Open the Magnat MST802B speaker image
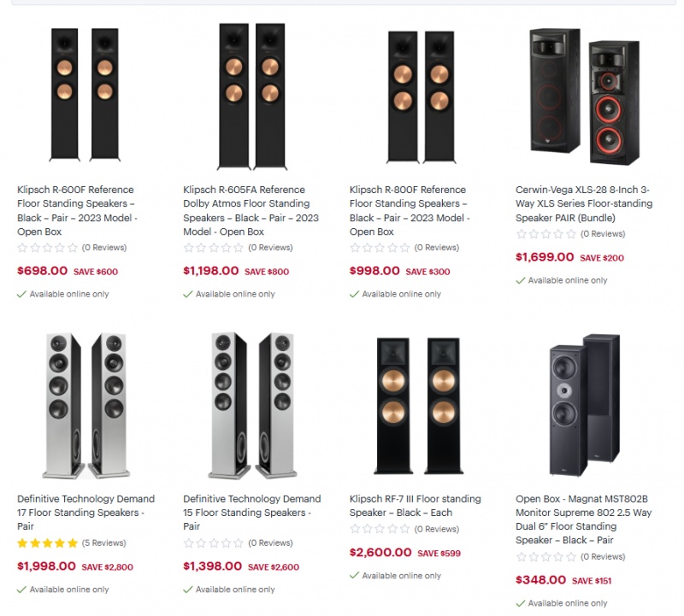 [585, 405]
